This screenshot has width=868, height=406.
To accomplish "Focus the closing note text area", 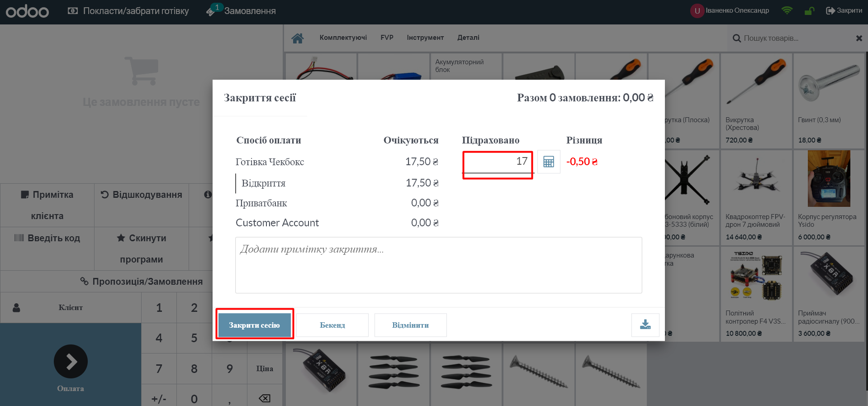I will pyautogui.click(x=438, y=265).
